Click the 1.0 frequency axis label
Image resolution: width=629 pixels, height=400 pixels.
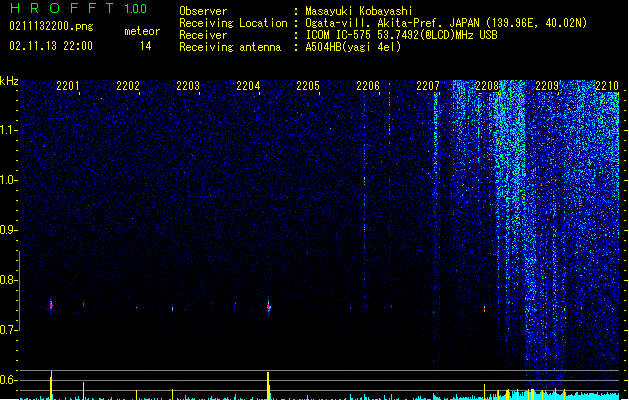click(9, 180)
